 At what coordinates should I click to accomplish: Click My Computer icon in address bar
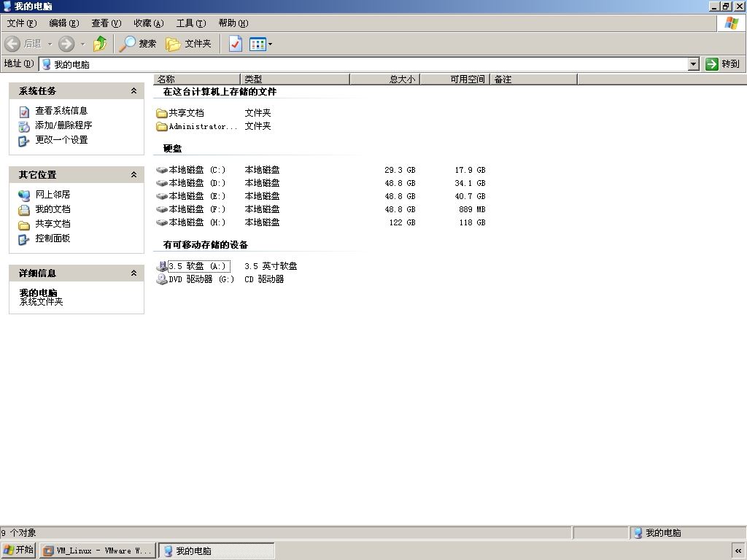(x=46, y=64)
